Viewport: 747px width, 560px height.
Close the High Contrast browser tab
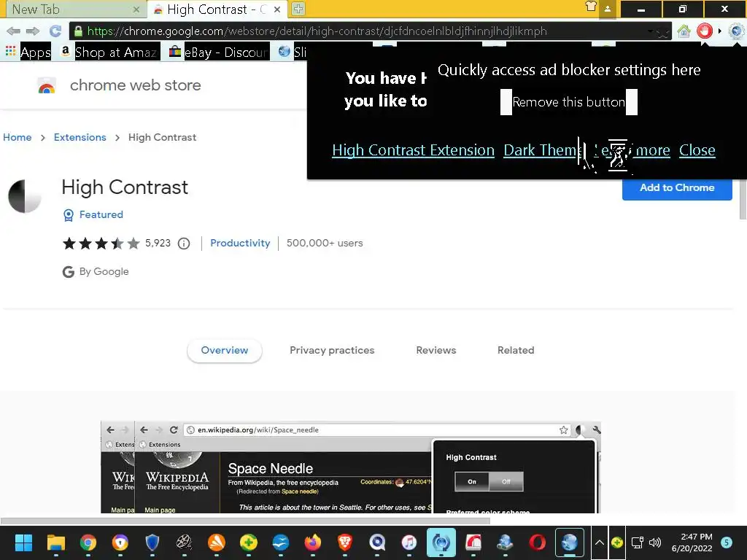point(277,9)
